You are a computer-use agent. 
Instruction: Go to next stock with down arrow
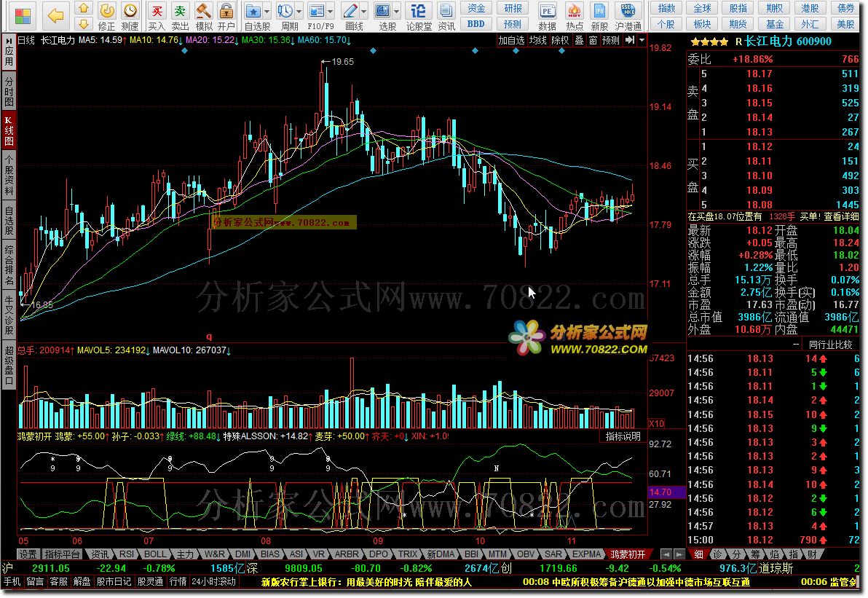(x=84, y=23)
